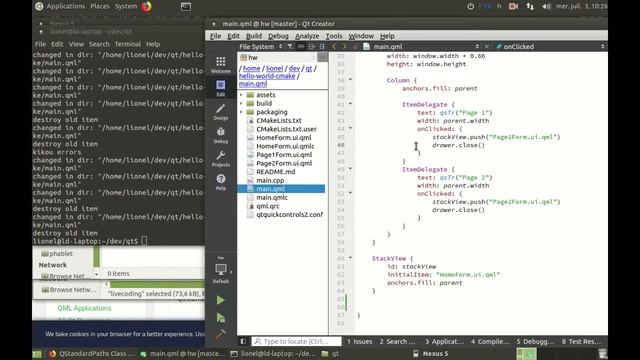Viewport: 640px width, 360px height.
Task: Open kit selector Default monitor icon
Action: click(x=221, y=272)
